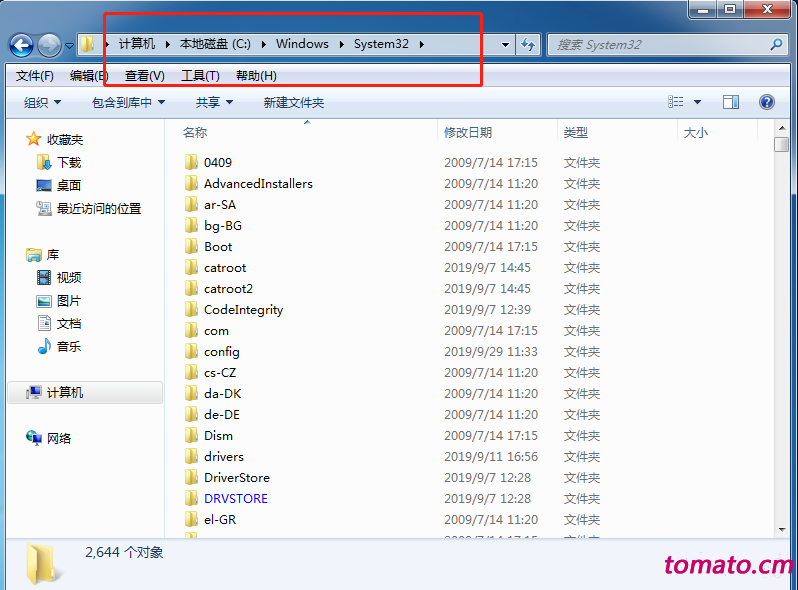Select the catroot folder icon
The height and width of the screenshot is (590, 798).
[x=191, y=267]
